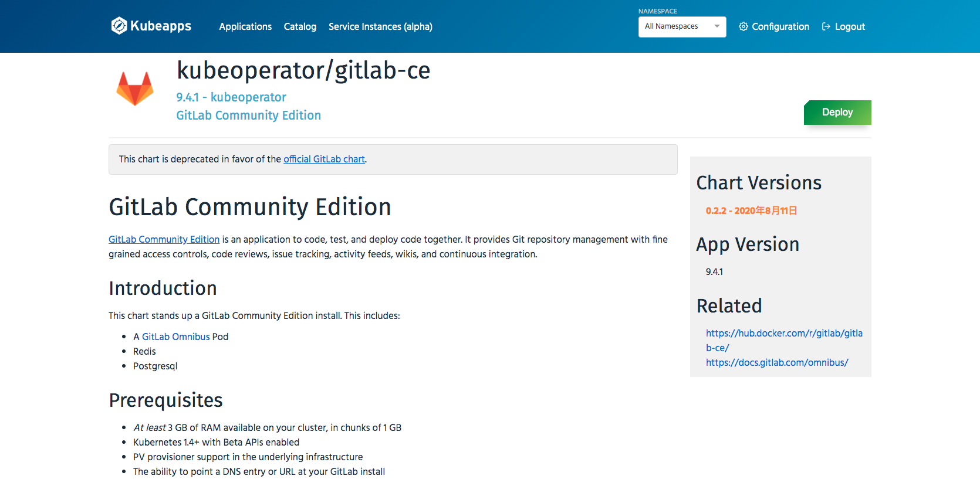Open the Applications menu
Image resolution: width=980 pixels, height=496 pixels.
pos(245,26)
